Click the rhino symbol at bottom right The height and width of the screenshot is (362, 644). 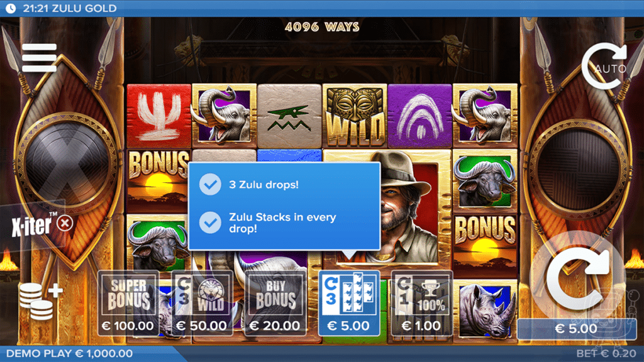click(x=485, y=310)
